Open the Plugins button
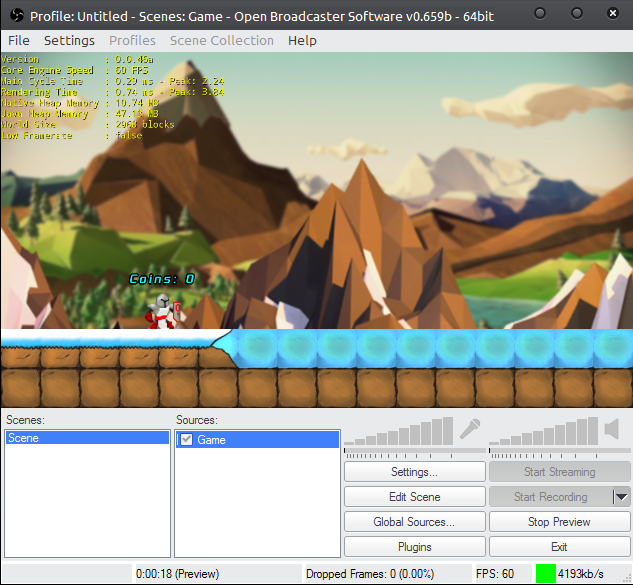The height and width of the screenshot is (585, 633). coord(415,547)
